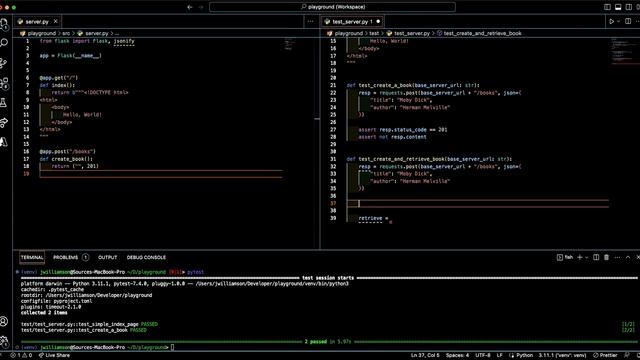Screen dimensions: 640x360
Task: Open the terminal panel more actions menu
Action: [x=617, y=258]
